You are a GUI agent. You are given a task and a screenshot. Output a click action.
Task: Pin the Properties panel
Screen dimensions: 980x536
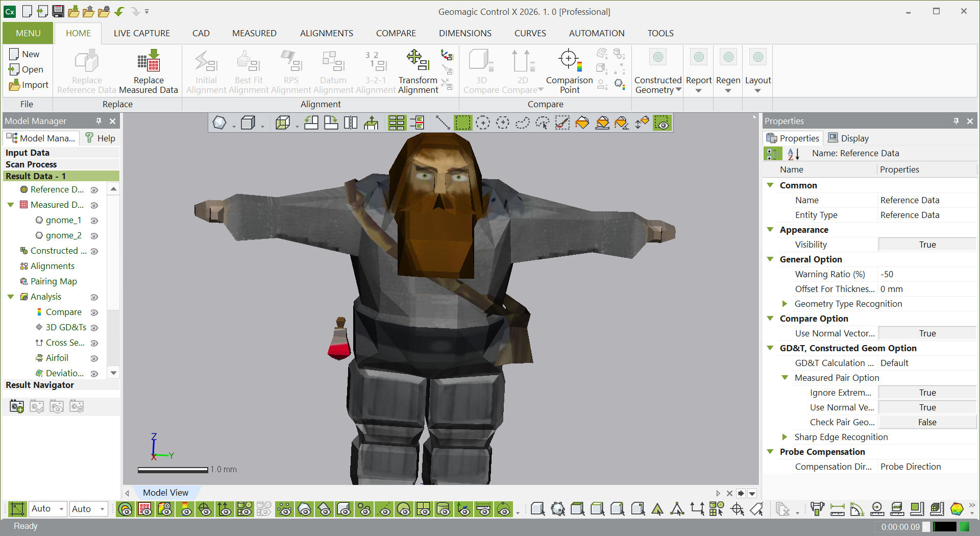click(956, 121)
